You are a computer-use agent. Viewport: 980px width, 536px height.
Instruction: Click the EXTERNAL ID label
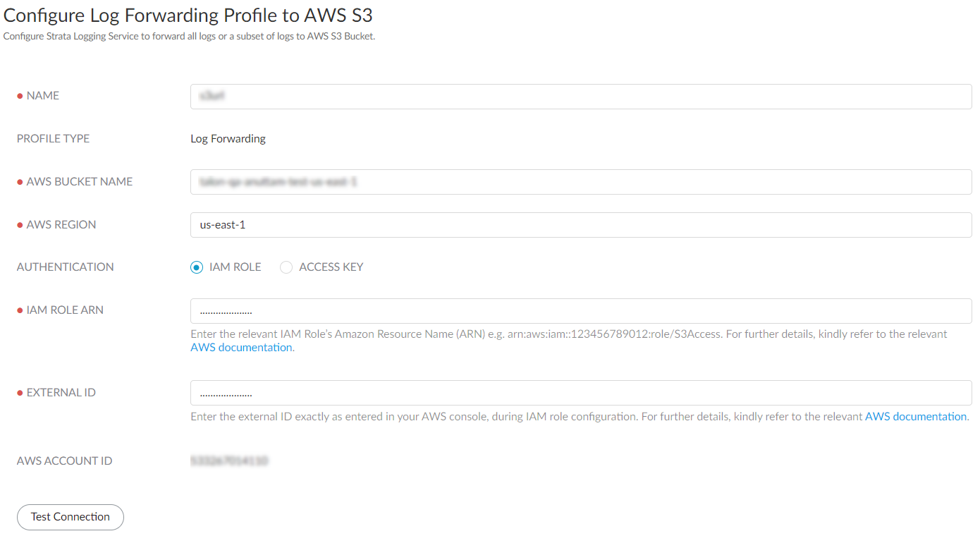[61, 393]
